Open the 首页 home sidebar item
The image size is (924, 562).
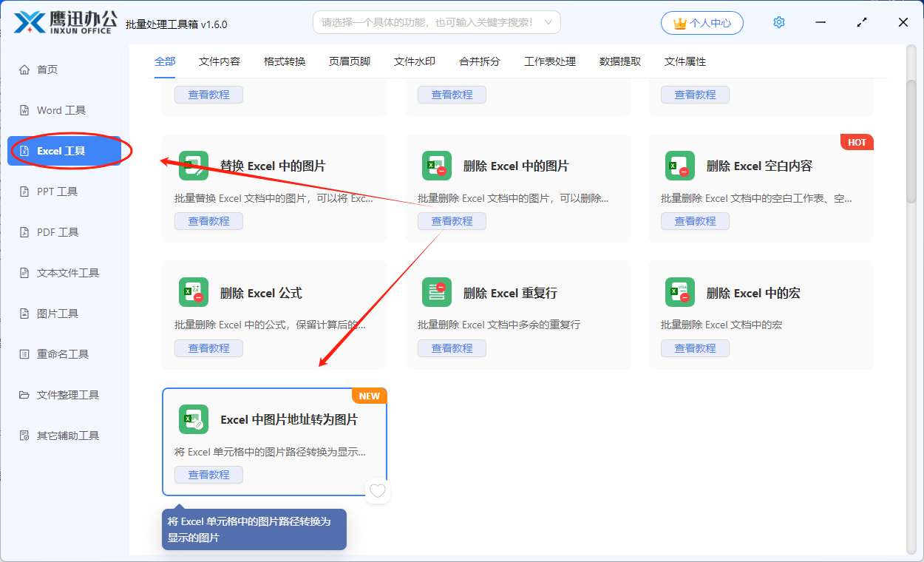click(x=47, y=70)
